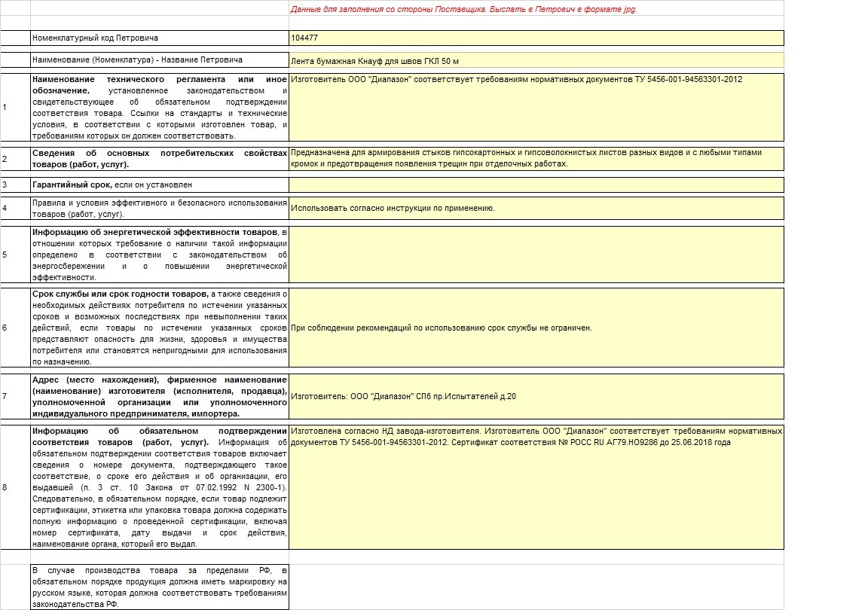Image resolution: width=868 pixels, height=610 pixels.
Task: Select row number 5 cell
Action: [16, 255]
